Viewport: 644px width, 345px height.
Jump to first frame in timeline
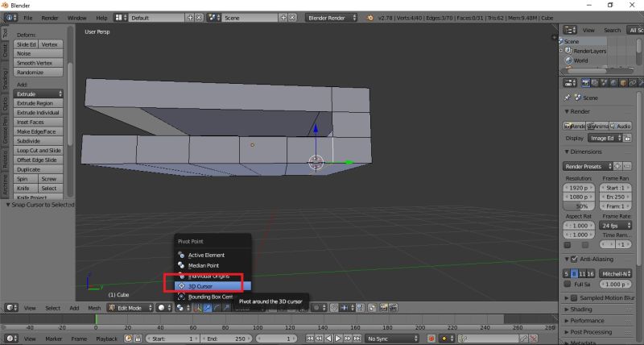point(310,339)
